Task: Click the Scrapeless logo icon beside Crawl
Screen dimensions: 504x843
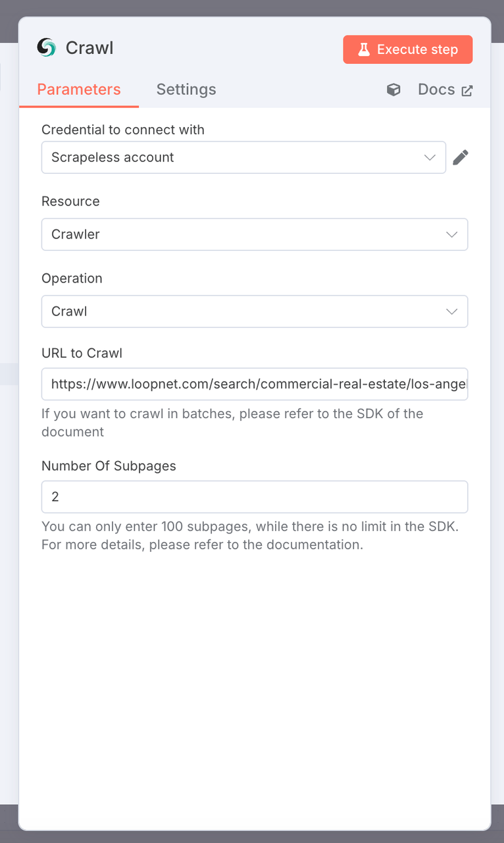Action: 47,47
